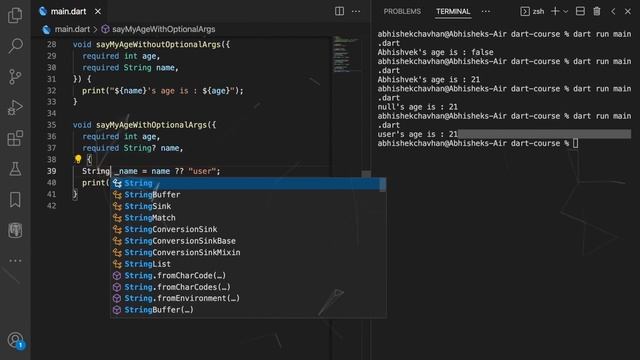Click the suggestion list scrollbar
The width and height of the screenshot is (640, 360).
383,185
